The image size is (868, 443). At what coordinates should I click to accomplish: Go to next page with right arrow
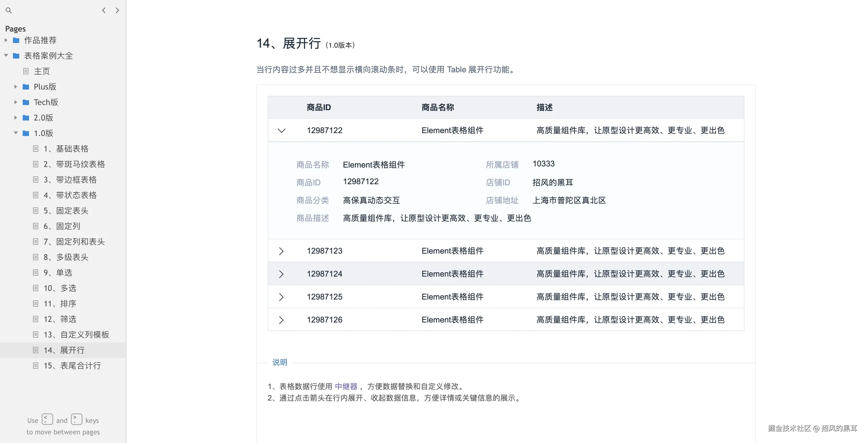click(x=117, y=10)
